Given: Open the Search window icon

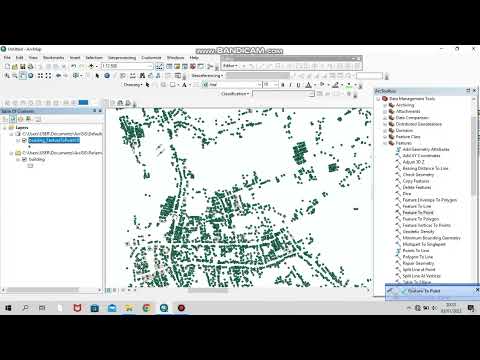Looking at the screenshot, I should click(x=185, y=66).
